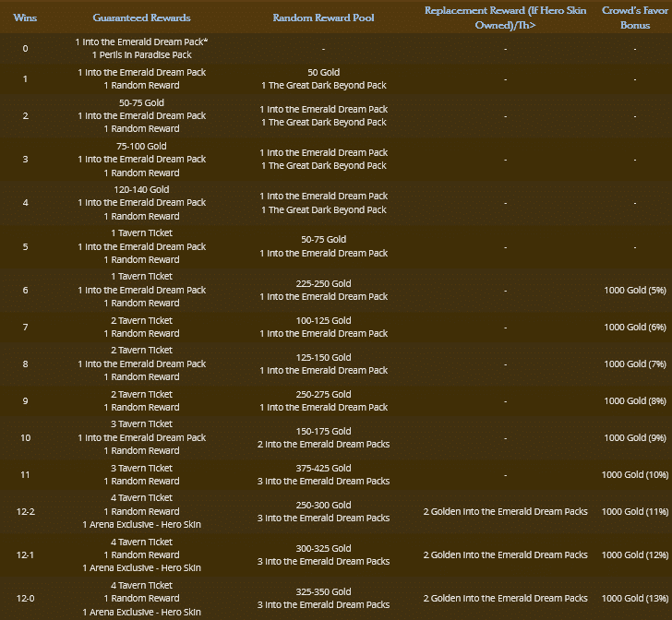Click '3 Into the Emerald Dream Packs' in row 11
Screen dimensions: 672x620
pyautogui.click(x=324, y=482)
